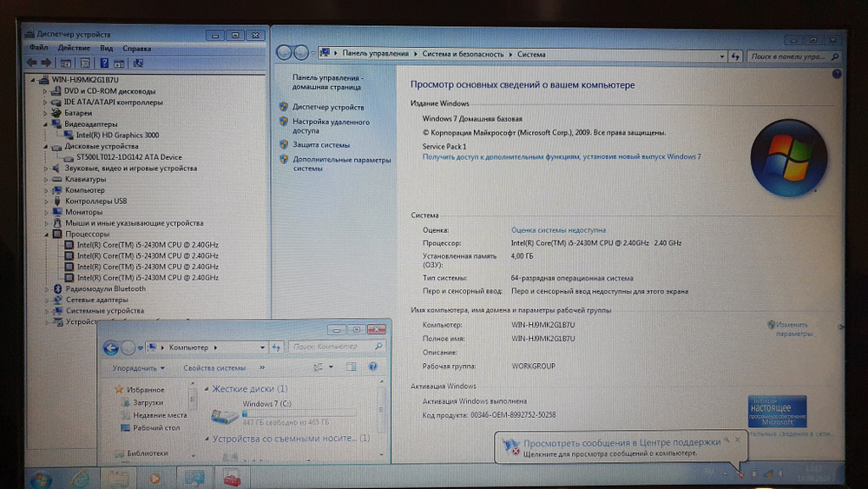This screenshot has width=868, height=489.
Task: Open Дополнительные параметры системы link
Action: click(x=341, y=164)
